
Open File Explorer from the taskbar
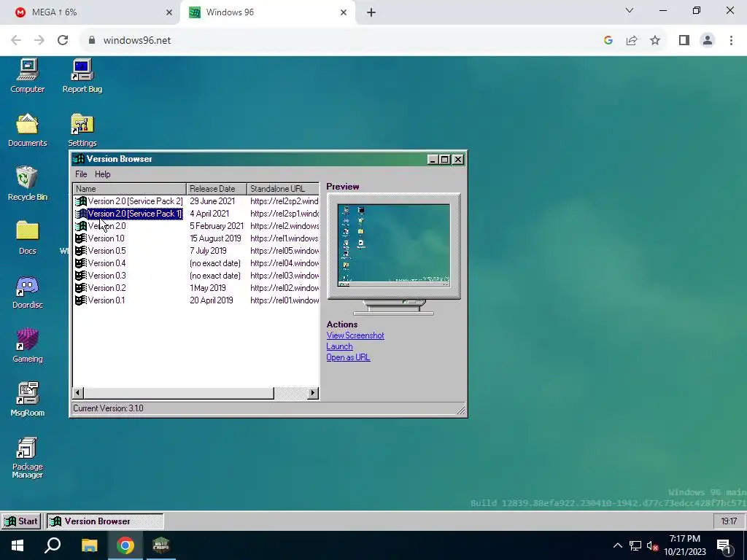click(89, 545)
